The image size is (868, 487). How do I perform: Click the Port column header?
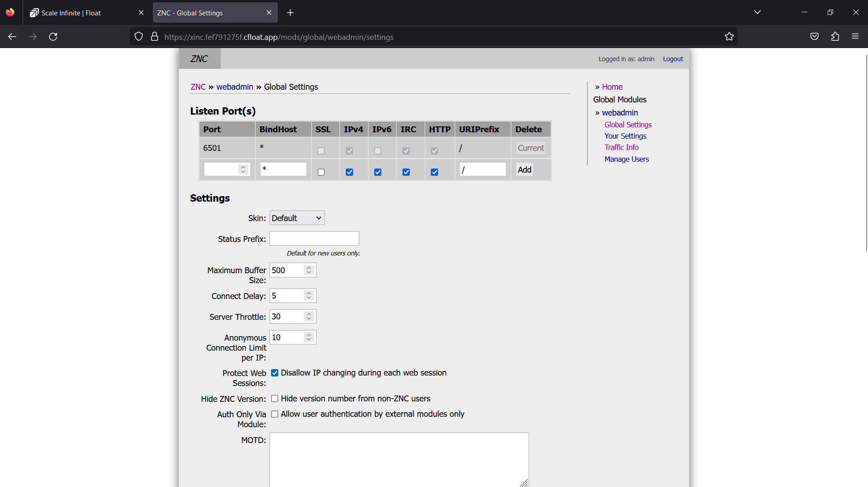pyautogui.click(x=227, y=130)
